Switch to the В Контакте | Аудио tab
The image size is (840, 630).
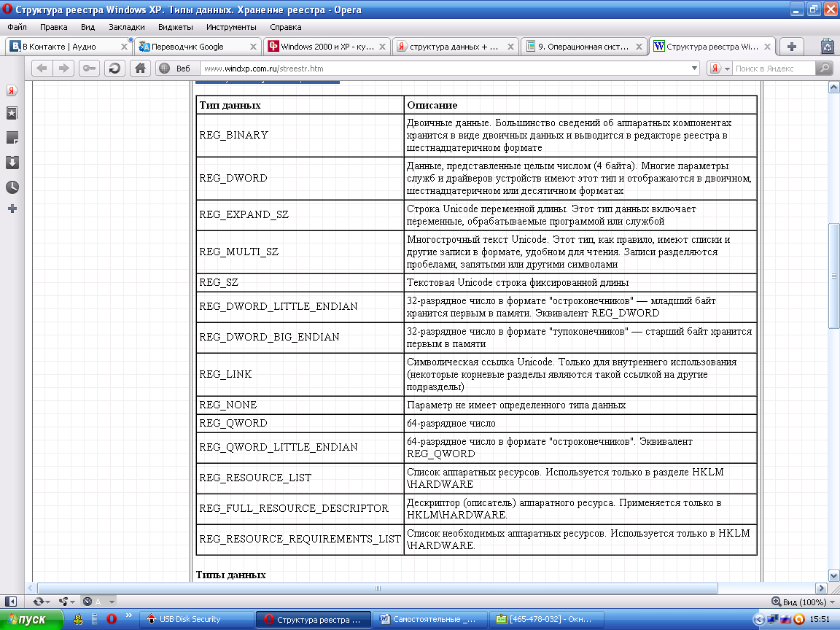(x=69, y=47)
